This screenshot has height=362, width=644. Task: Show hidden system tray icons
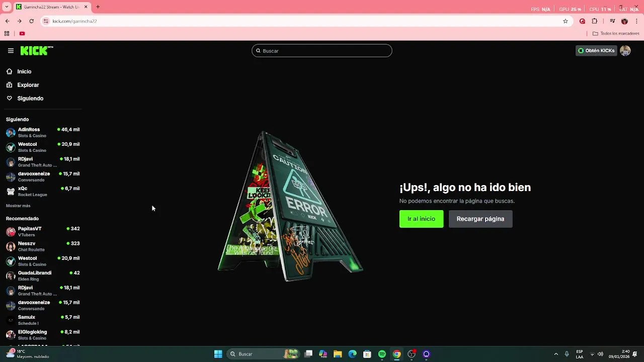pos(556,354)
